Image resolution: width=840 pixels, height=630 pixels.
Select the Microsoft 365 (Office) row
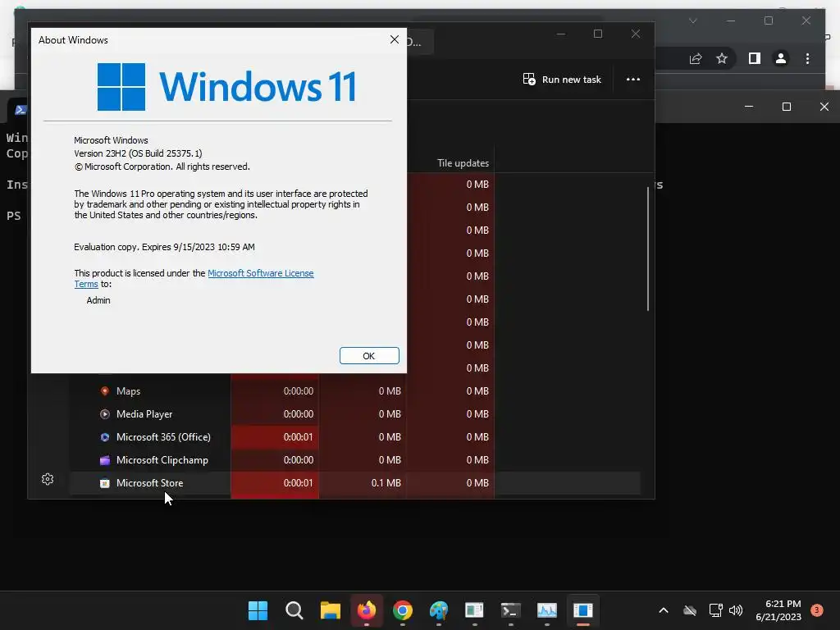[354, 437]
